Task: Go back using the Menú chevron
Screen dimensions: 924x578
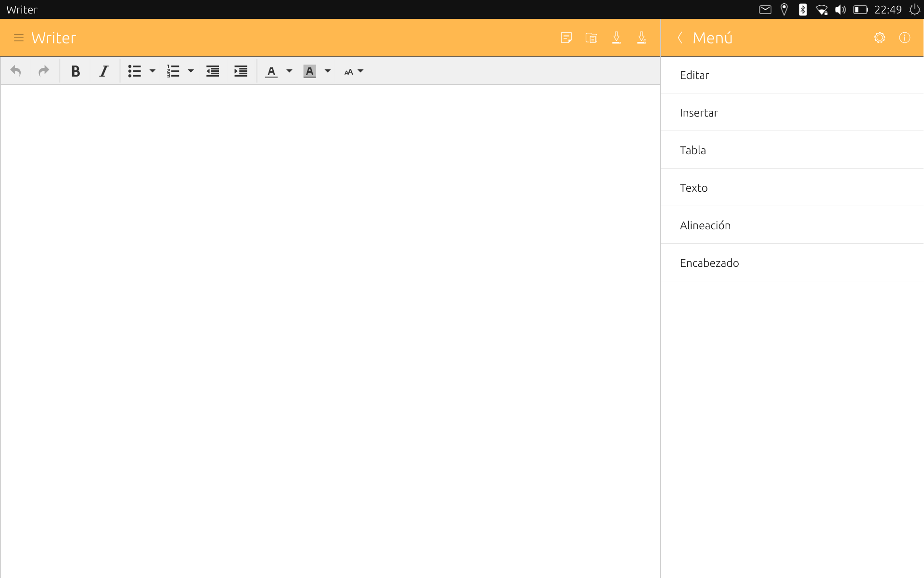Action: [x=680, y=38]
